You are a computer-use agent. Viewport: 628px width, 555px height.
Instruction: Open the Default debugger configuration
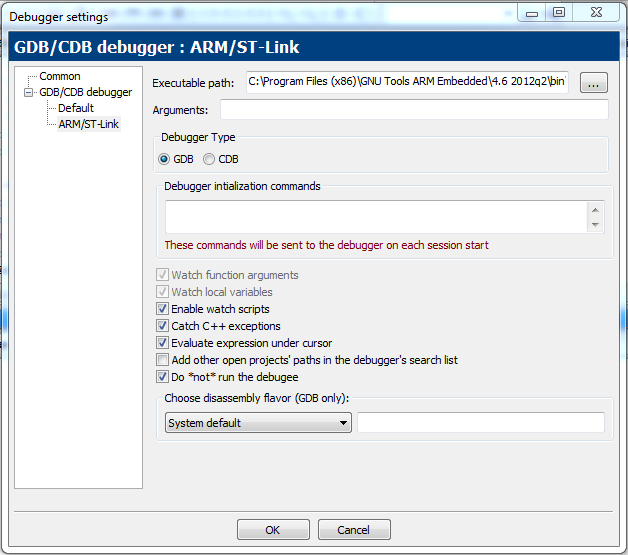(x=76, y=108)
